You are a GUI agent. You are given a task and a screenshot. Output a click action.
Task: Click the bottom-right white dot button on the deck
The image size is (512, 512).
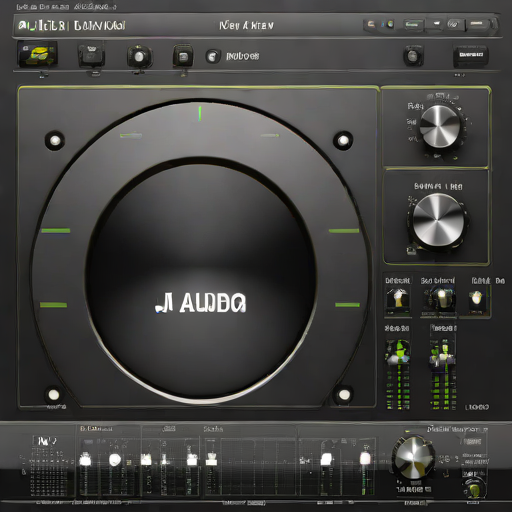(344, 395)
